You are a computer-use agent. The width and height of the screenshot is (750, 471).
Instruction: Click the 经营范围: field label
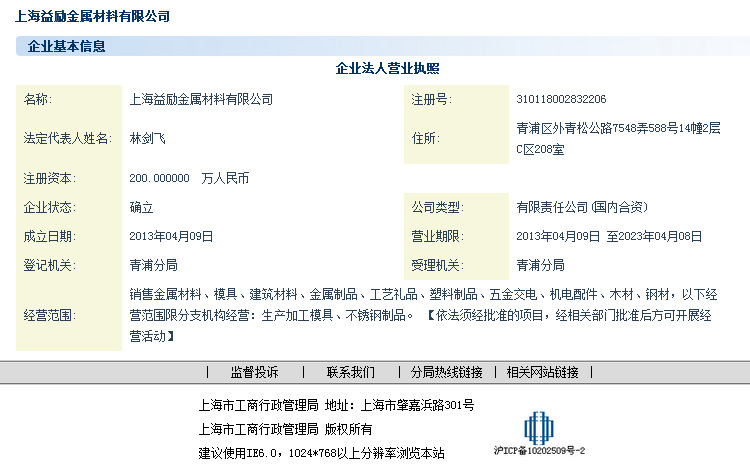(50, 315)
